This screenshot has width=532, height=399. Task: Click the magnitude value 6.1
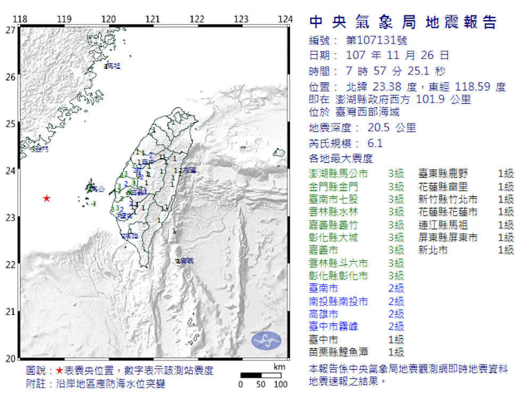tap(375, 143)
